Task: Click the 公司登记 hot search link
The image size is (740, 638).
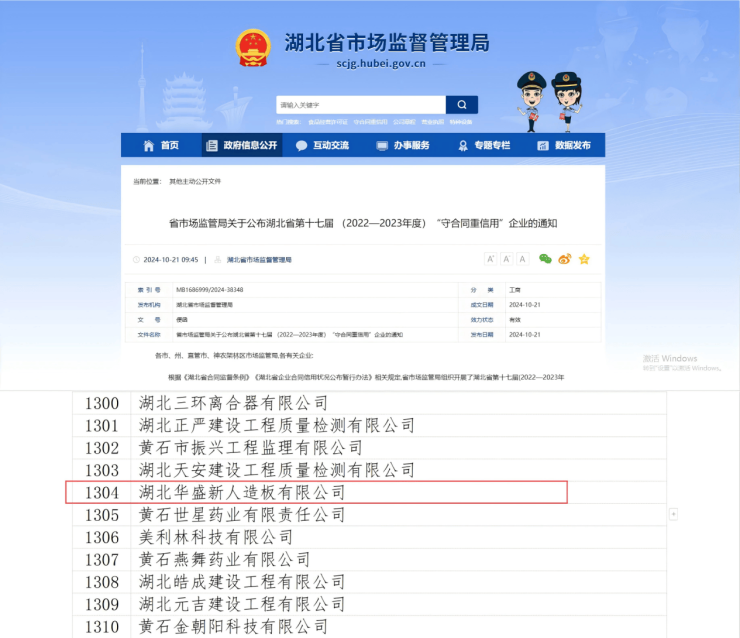Action: coord(404,122)
